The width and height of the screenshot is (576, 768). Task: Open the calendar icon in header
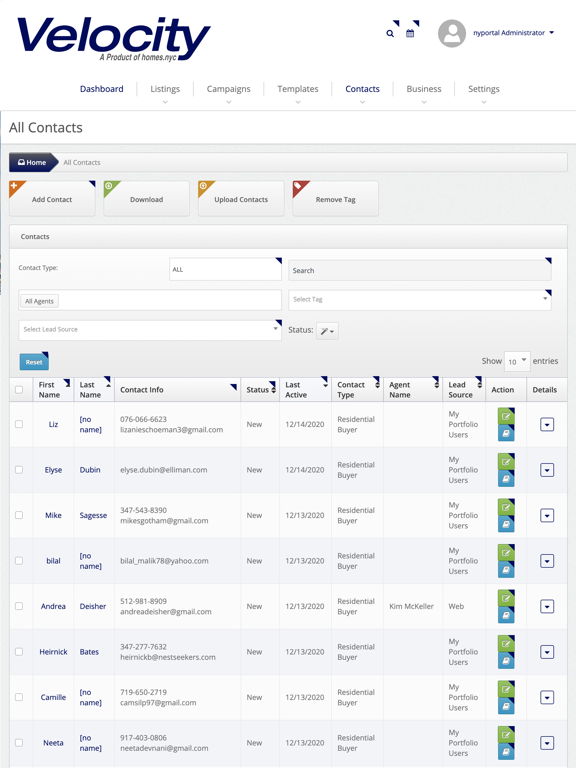(410, 33)
